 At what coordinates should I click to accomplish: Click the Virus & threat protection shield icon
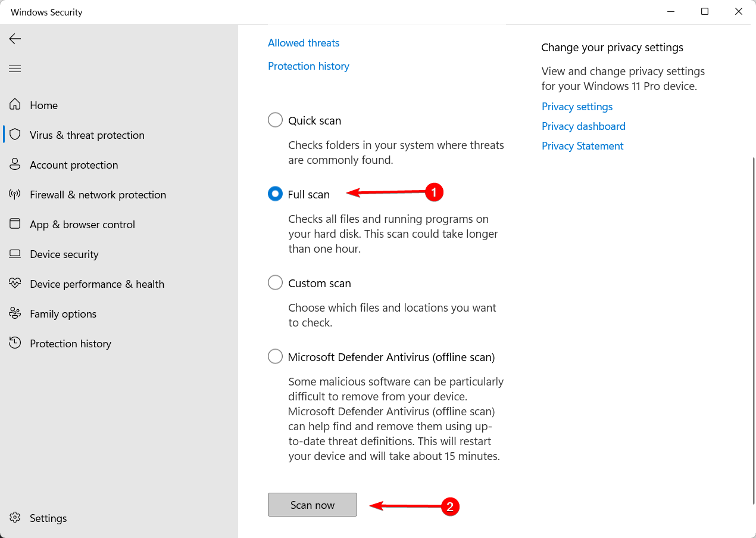coord(15,135)
